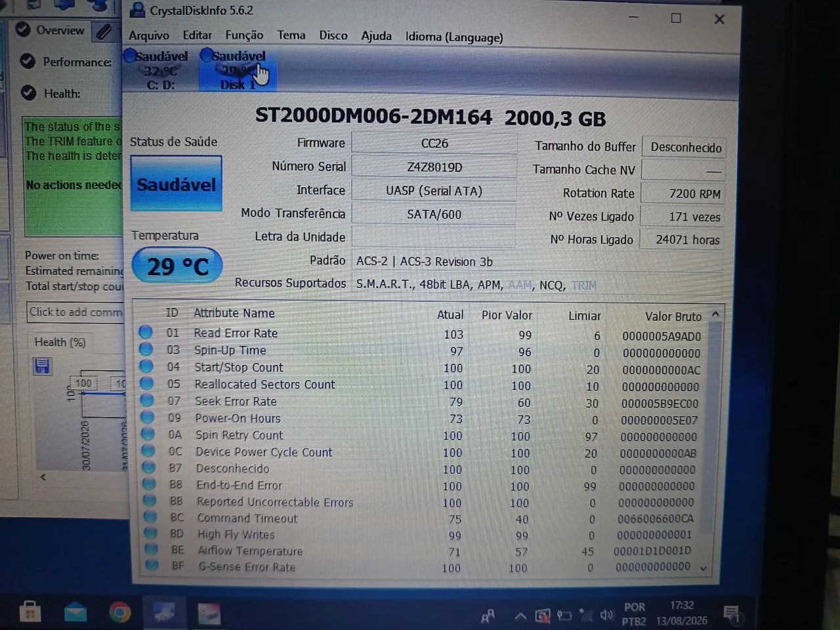Open the Editar menu
The height and width of the screenshot is (630, 840).
(x=197, y=35)
